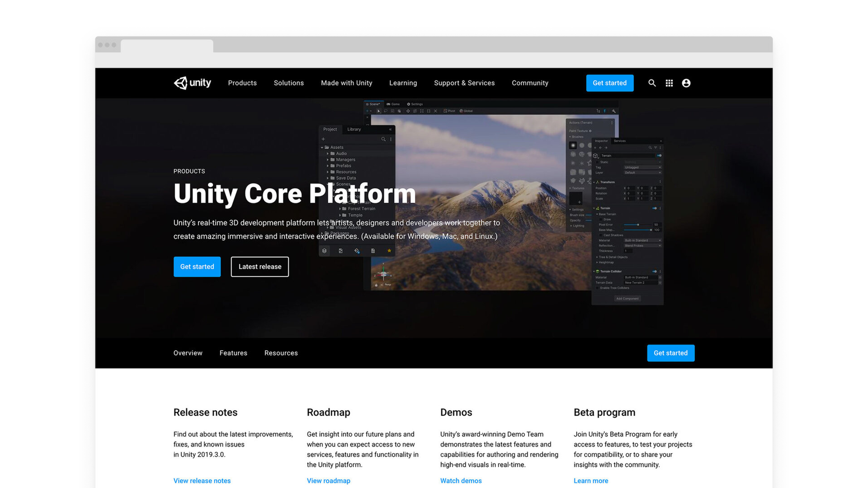Switch to the Services tab
The width and height of the screenshot is (868, 488).
coord(620,141)
